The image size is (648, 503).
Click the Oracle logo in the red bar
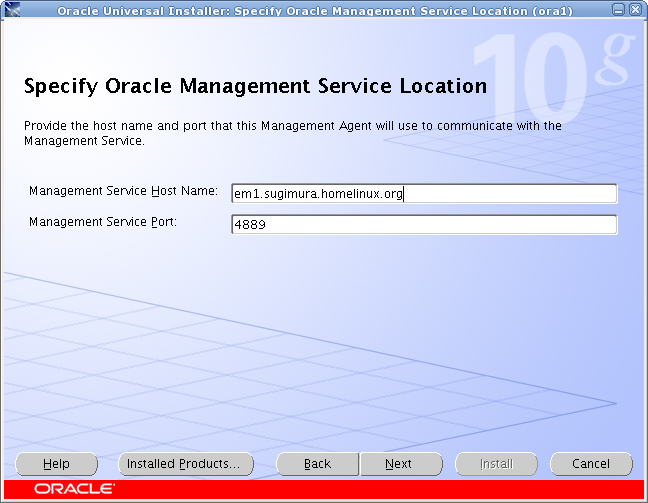(74, 489)
